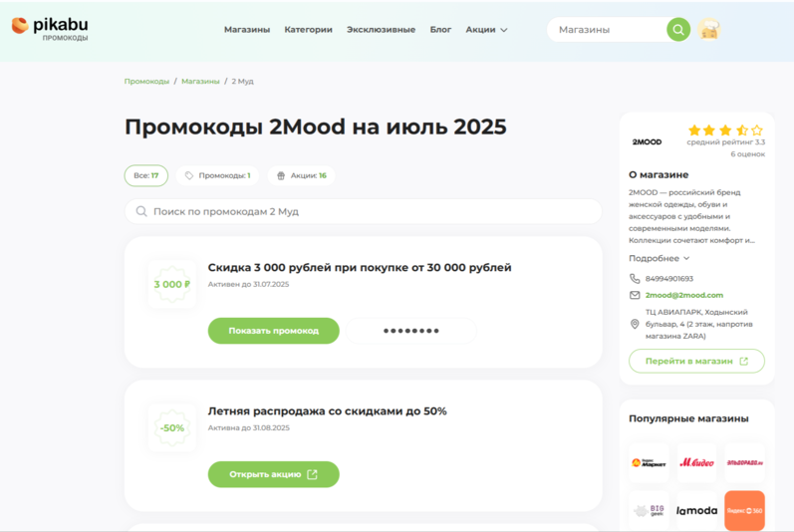Click the envelope icon next to email
794x532 pixels.
tap(635, 295)
